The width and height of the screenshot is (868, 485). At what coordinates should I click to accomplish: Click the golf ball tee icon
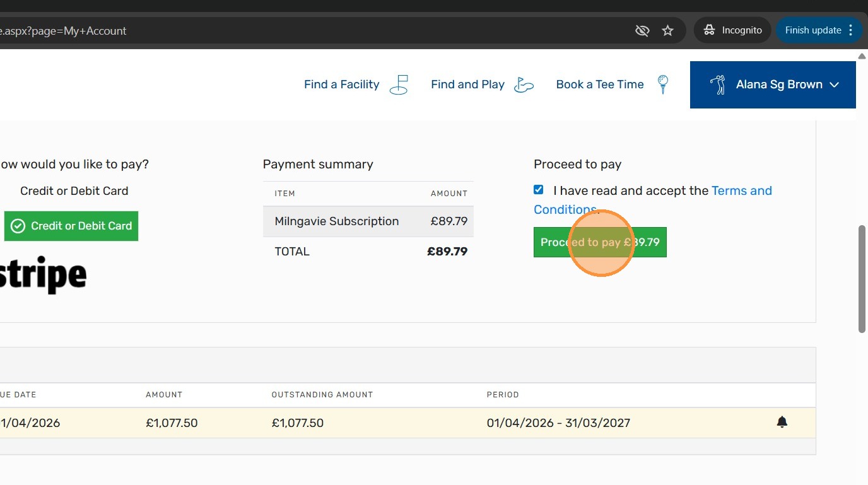coord(662,84)
